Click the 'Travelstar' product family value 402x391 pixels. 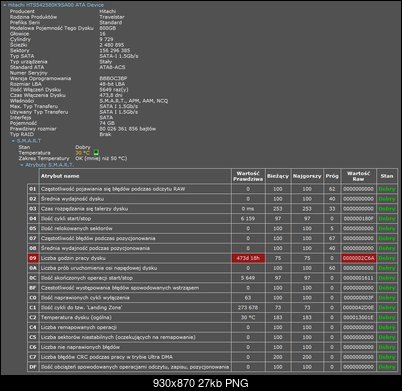[112, 17]
